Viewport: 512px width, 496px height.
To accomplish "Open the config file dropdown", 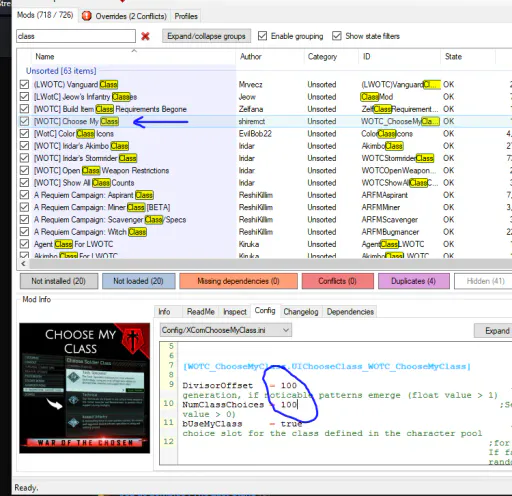I will click(226, 330).
